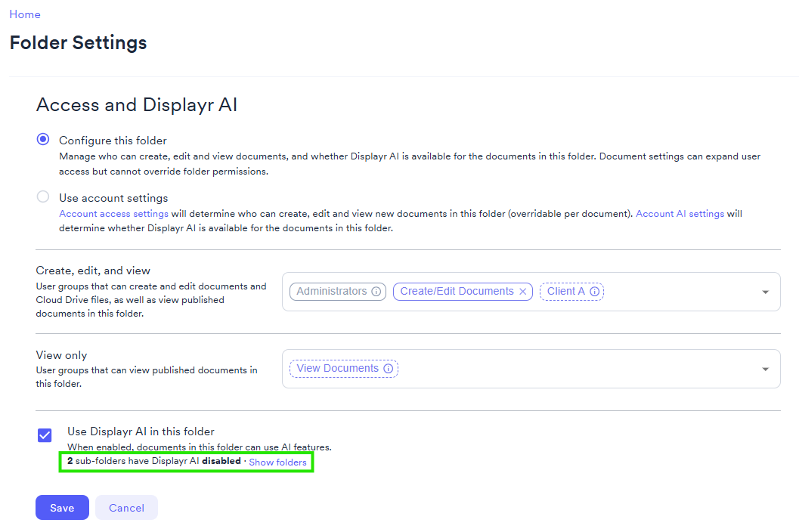Open Account access settings link
799x532 pixels.
click(113, 214)
